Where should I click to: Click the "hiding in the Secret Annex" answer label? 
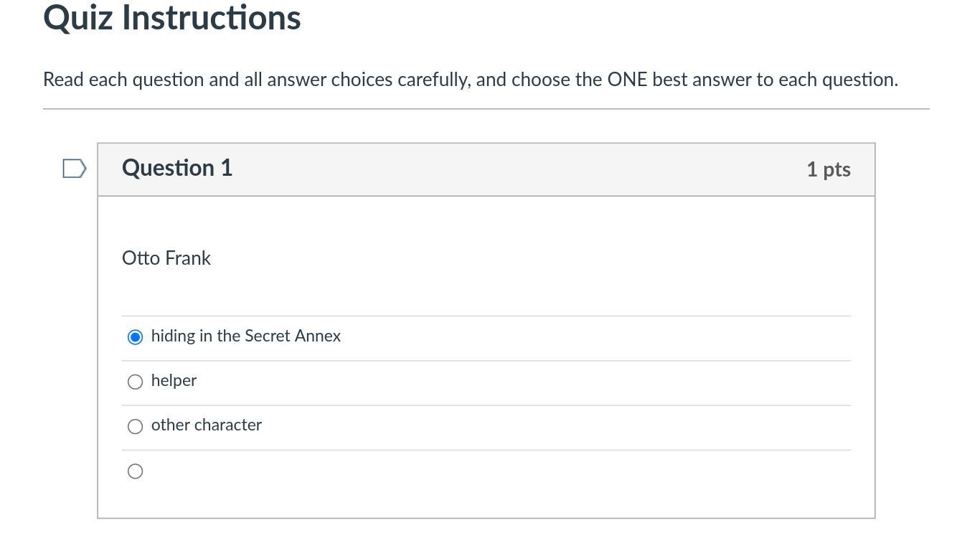coord(245,336)
